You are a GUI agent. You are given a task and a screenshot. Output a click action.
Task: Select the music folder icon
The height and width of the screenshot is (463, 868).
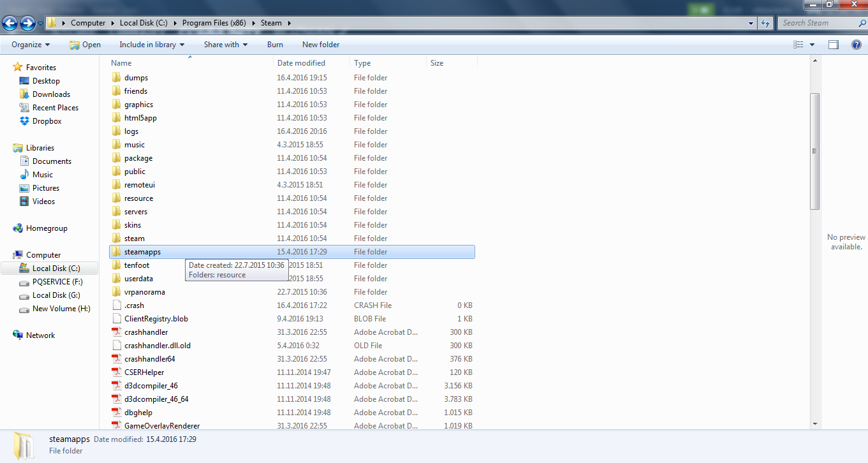pyautogui.click(x=116, y=145)
